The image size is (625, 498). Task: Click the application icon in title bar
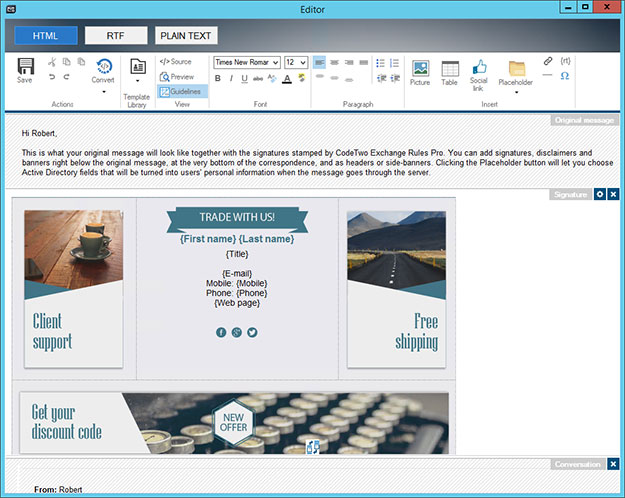pos(11,9)
